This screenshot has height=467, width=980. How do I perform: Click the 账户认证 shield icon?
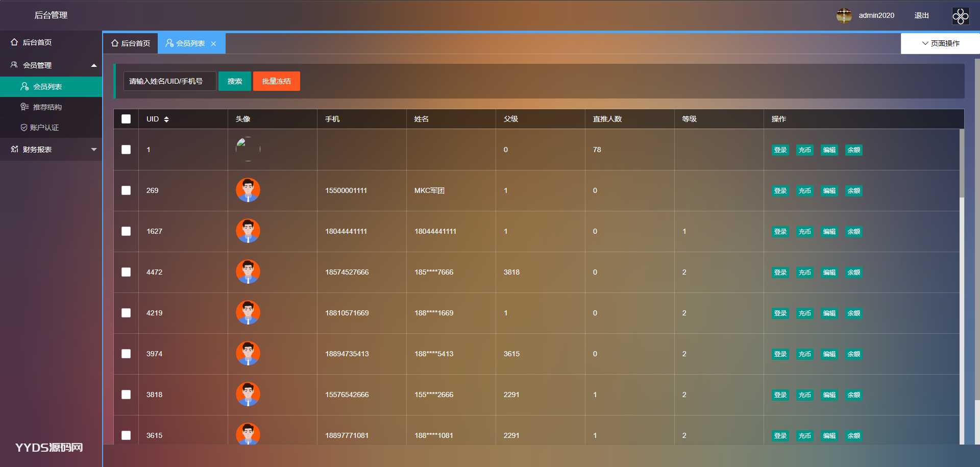[23, 128]
